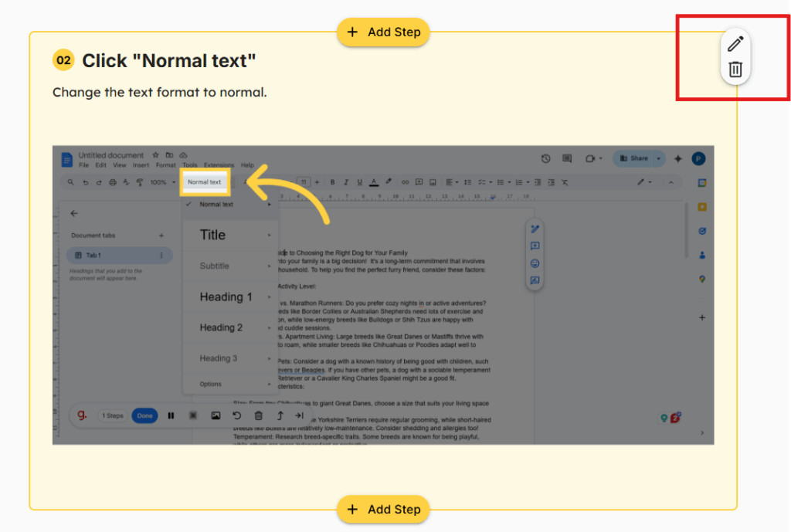This screenshot has width=791, height=532.
Task: Click the '1 Steps' counter pill
Action: (x=113, y=416)
